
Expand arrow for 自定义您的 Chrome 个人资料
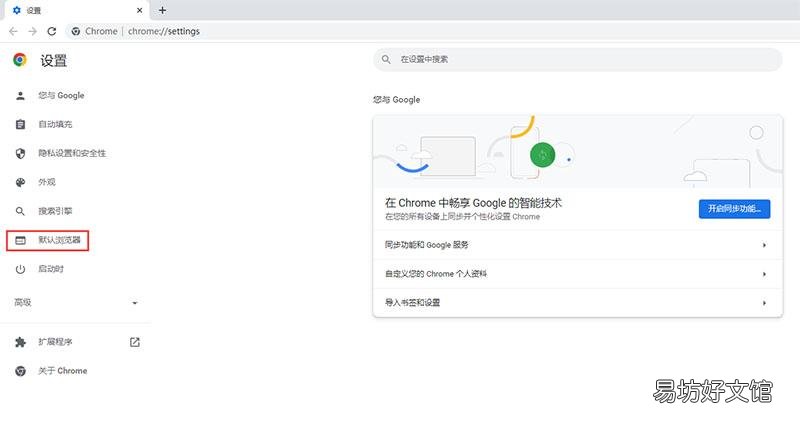[764, 275]
